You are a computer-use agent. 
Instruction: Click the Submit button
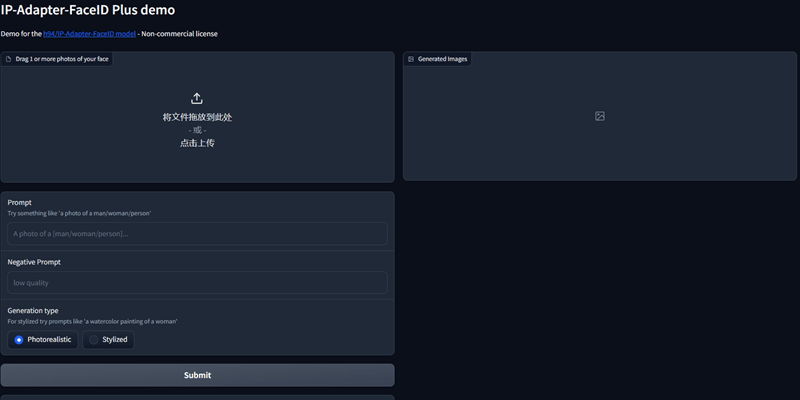tap(197, 375)
